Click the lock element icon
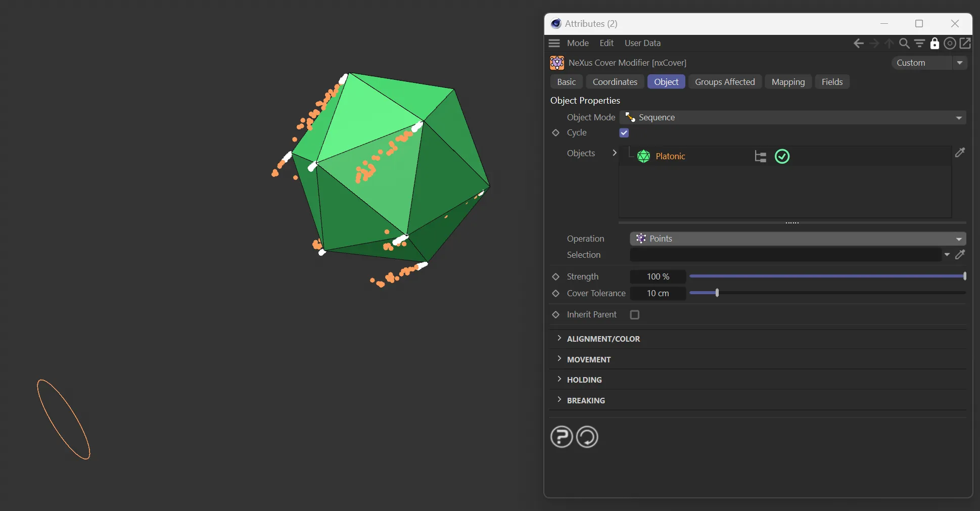Image resolution: width=980 pixels, height=511 pixels. click(935, 43)
